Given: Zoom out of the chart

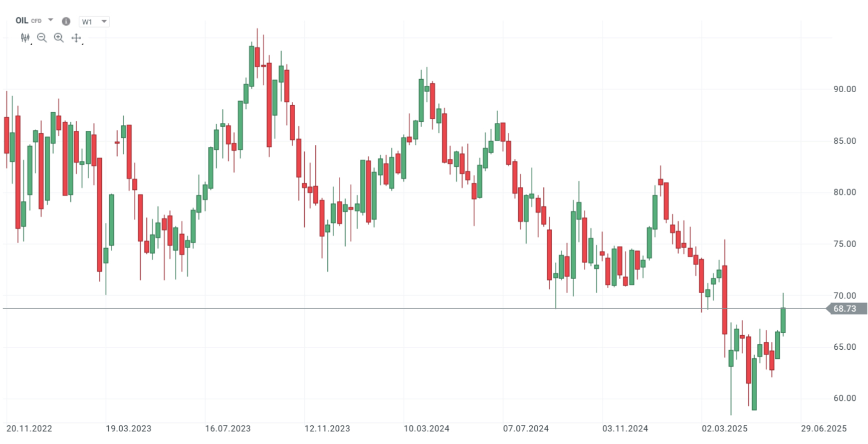Looking at the screenshot, I should (x=42, y=38).
